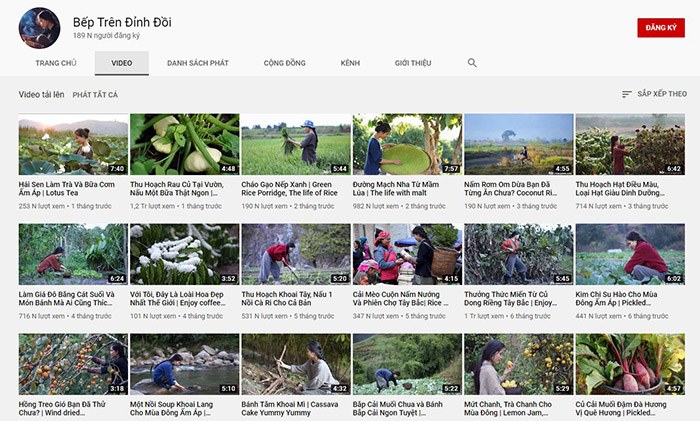Click title Với Tôi, Đây Là Loài Hoa Đẹp
Screen dimensions: 700x421
[x=178, y=298]
